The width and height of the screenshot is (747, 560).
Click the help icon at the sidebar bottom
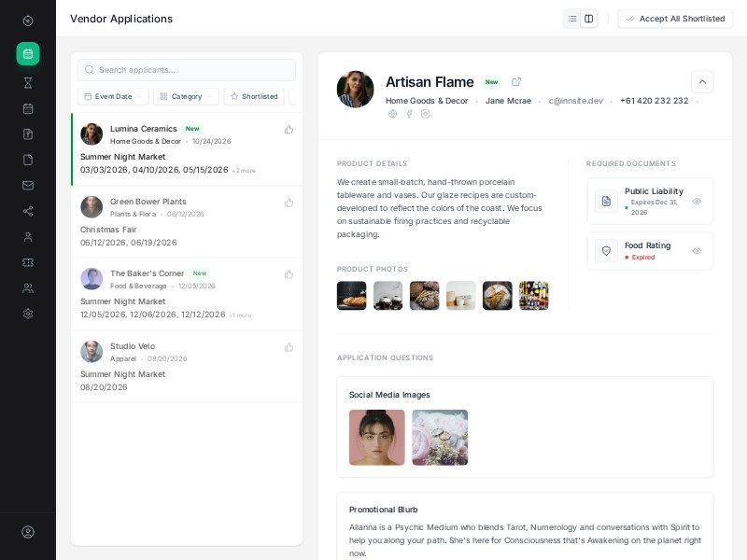pos(28,532)
